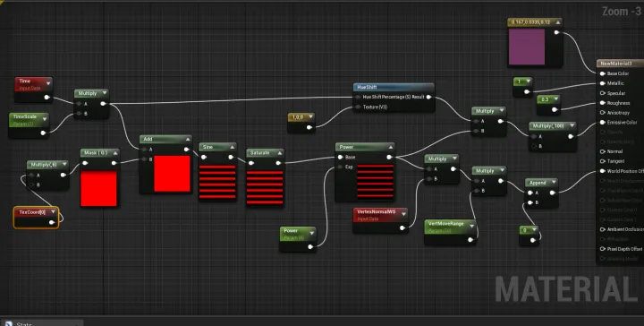Click the Append node's B input pin
This screenshot has height=326, width=644.
pos(530,202)
